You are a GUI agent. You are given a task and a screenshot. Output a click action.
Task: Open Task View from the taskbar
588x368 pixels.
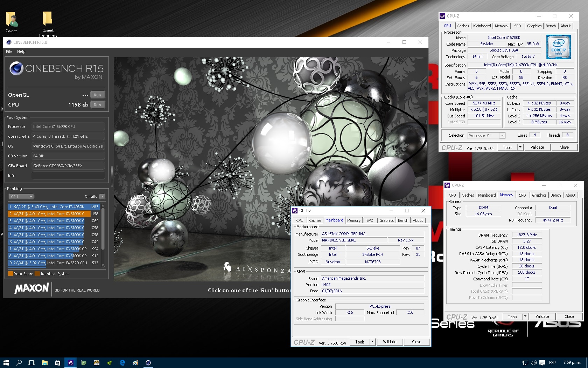[x=31, y=363]
